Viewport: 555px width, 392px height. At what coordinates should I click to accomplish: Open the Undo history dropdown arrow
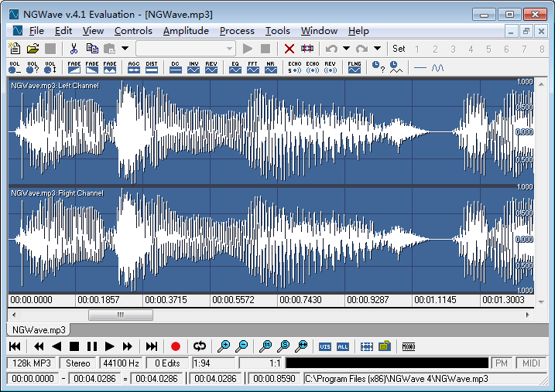[346, 49]
